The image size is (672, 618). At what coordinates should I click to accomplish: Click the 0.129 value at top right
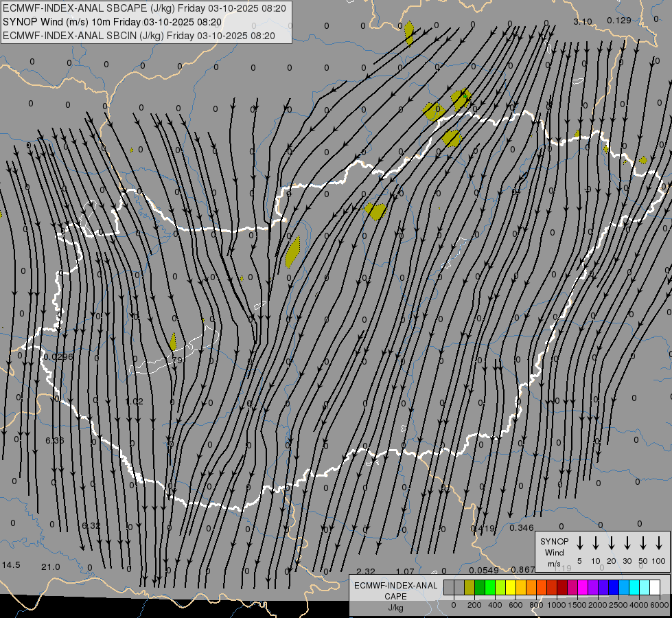[x=618, y=21]
